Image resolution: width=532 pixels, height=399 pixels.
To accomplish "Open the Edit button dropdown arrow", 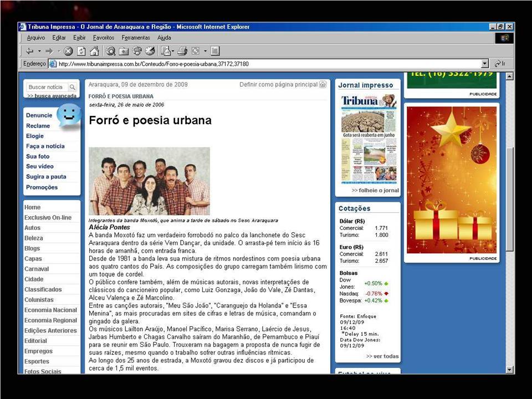I will pyautogui.click(x=205, y=51).
